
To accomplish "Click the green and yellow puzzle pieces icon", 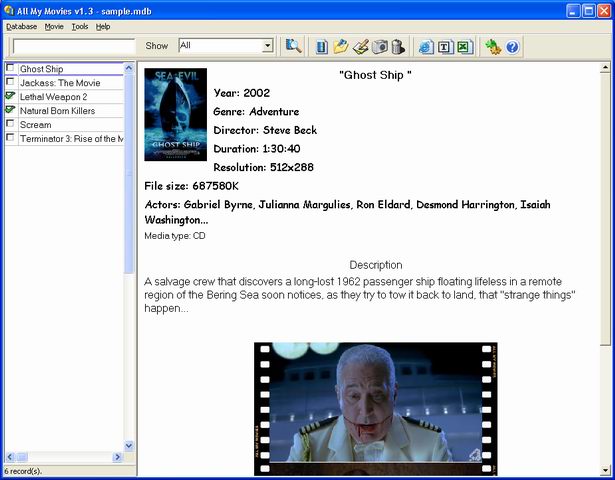I will pos(493,47).
